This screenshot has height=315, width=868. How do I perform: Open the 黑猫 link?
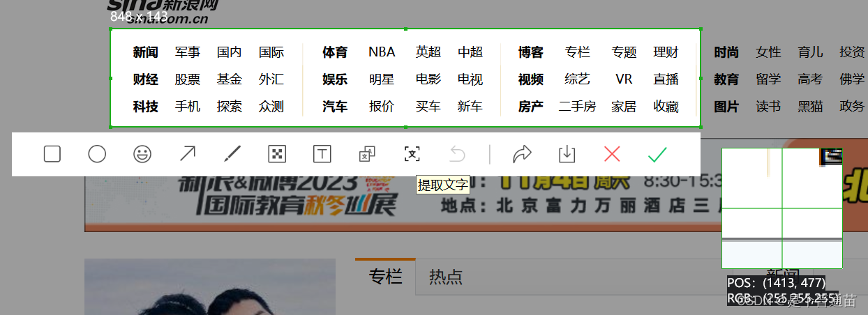(x=810, y=107)
